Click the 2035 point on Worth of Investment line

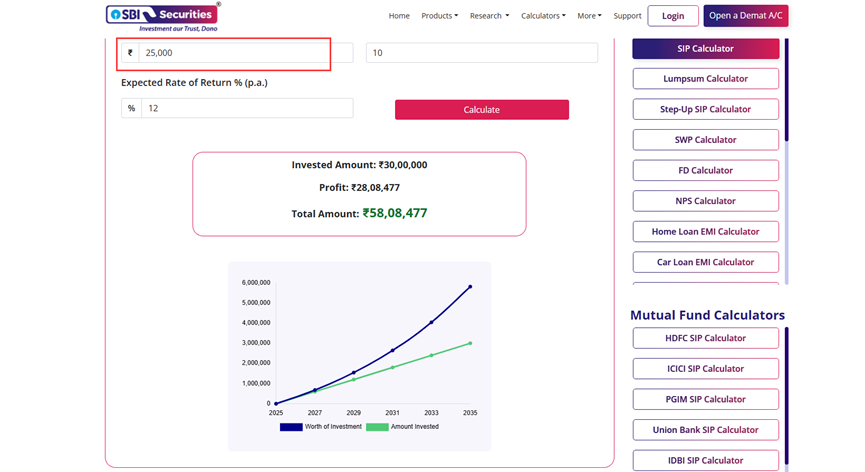click(x=470, y=287)
